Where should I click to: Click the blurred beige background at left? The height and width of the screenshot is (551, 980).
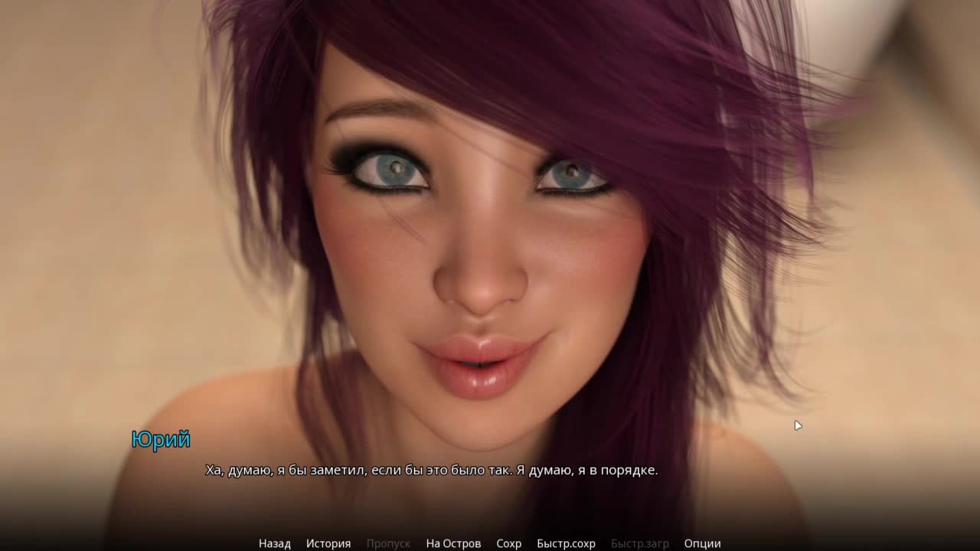[92, 230]
